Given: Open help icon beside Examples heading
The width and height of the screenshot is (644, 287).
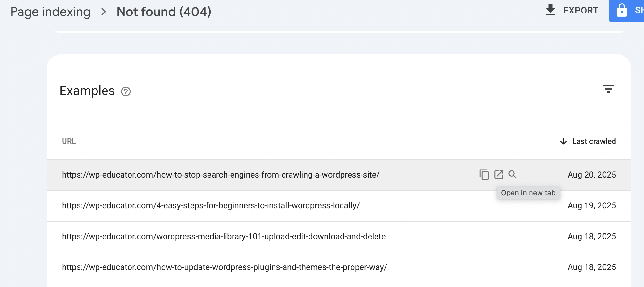Looking at the screenshot, I should pos(126,92).
